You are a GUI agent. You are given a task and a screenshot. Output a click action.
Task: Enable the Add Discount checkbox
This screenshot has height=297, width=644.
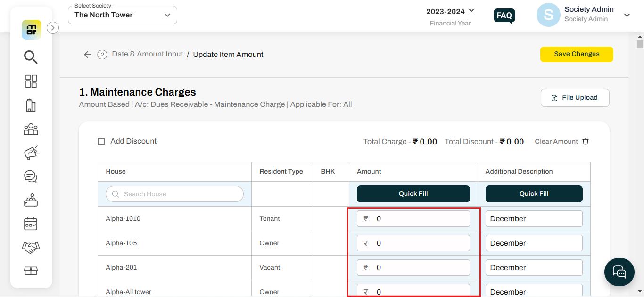pos(101,142)
